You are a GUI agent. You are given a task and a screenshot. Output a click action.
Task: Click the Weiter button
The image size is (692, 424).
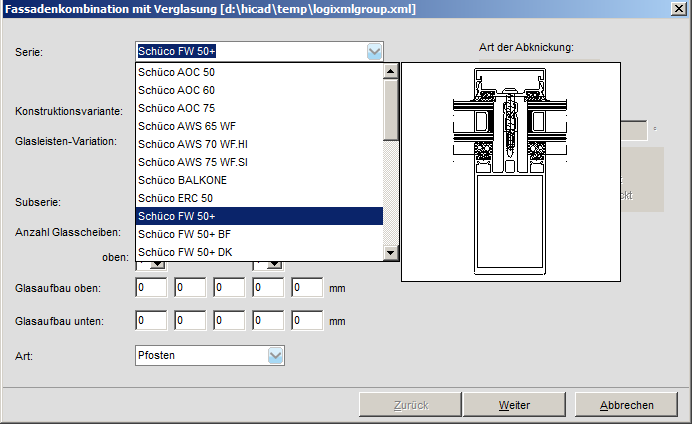(514, 405)
